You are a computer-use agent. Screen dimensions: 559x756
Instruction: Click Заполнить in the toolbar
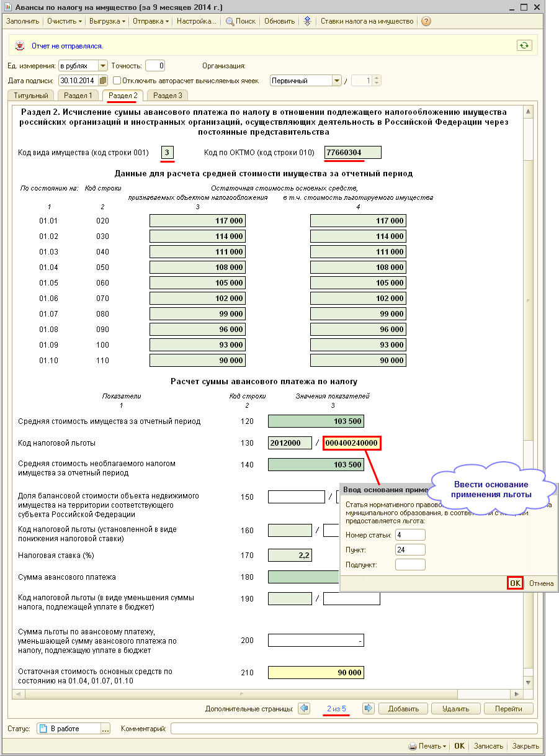point(23,21)
